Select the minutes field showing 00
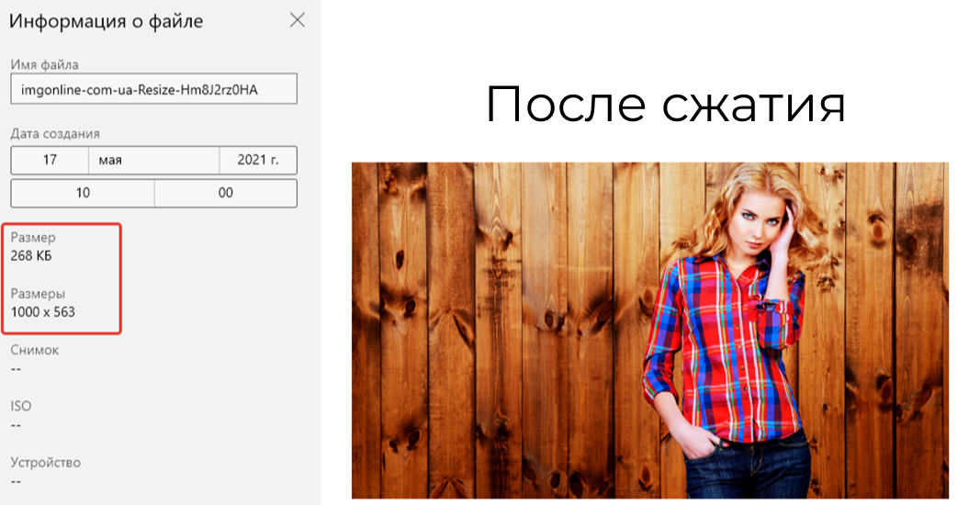The width and height of the screenshot is (980, 505). [226, 193]
